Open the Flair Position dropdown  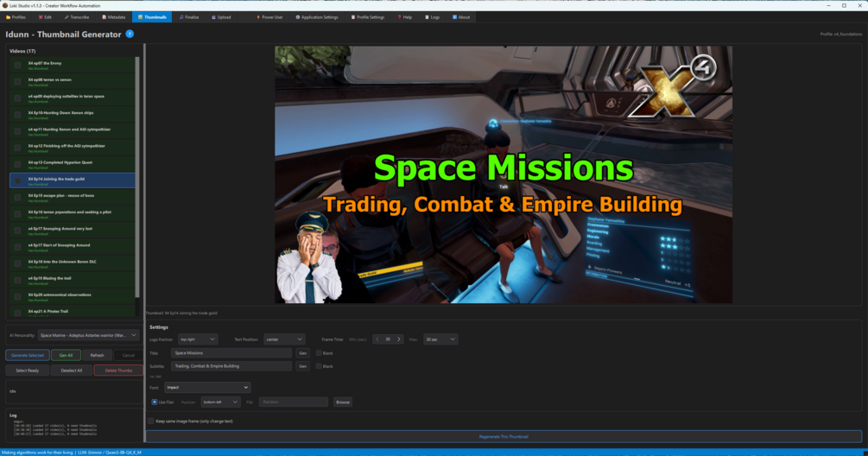[x=220, y=402]
